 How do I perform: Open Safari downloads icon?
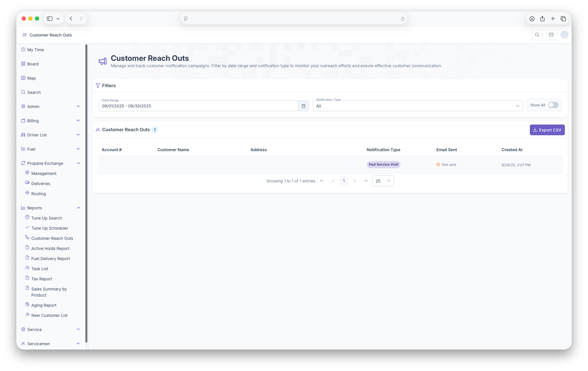pos(532,19)
